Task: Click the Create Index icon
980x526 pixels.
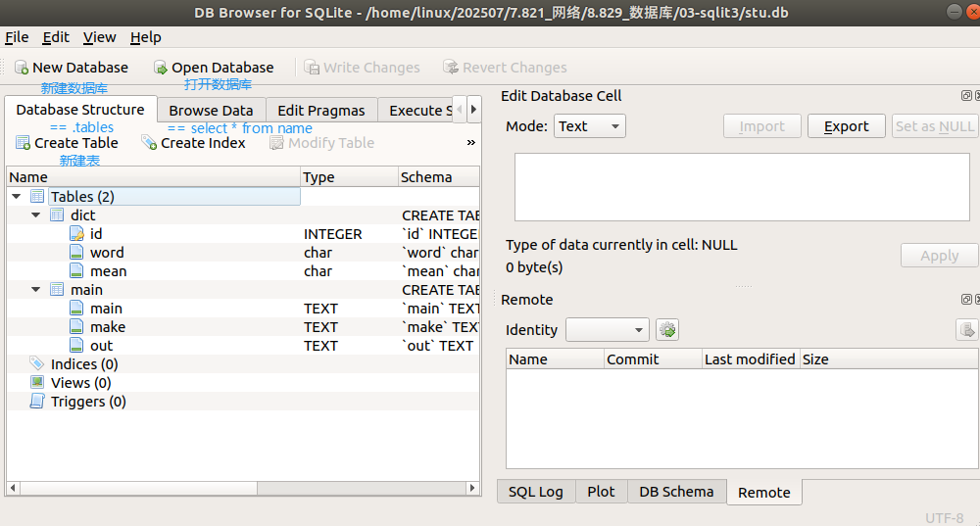Action: click(149, 143)
